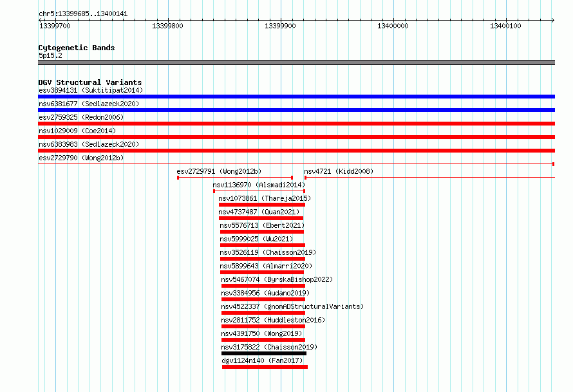Click the red bar under nsv1029009

(296, 137)
